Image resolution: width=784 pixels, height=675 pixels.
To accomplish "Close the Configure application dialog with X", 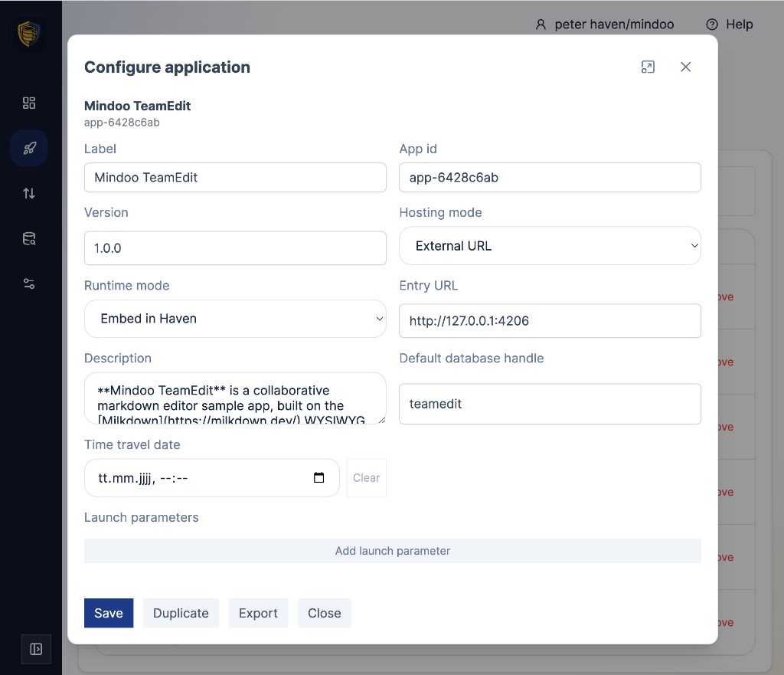I will coord(685,67).
